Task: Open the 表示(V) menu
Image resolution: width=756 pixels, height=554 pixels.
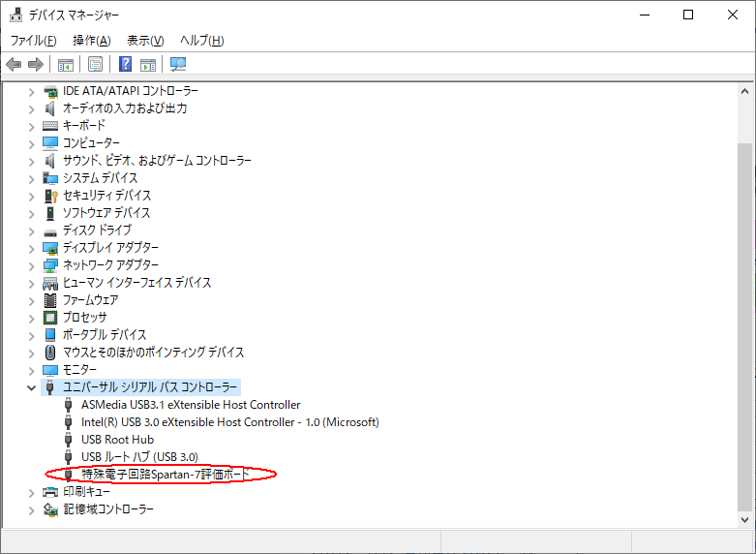Action: click(x=145, y=41)
